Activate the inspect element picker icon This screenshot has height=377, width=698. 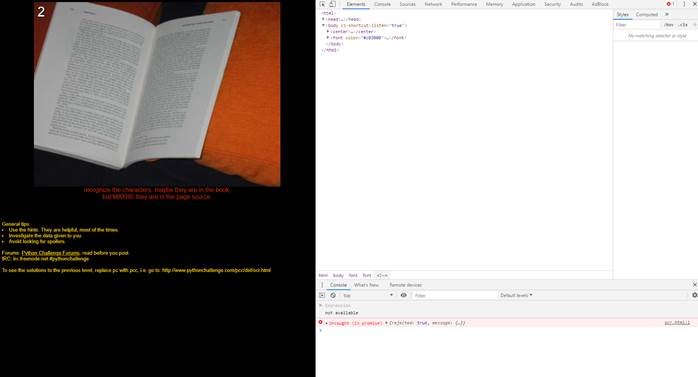click(x=322, y=4)
